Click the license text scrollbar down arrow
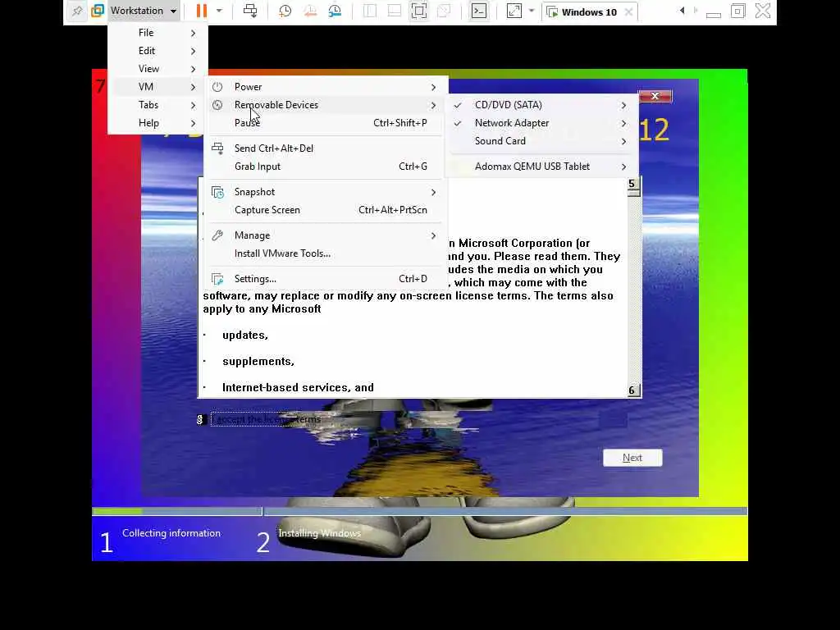Image resolution: width=840 pixels, height=630 pixels. tap(634, 390)
